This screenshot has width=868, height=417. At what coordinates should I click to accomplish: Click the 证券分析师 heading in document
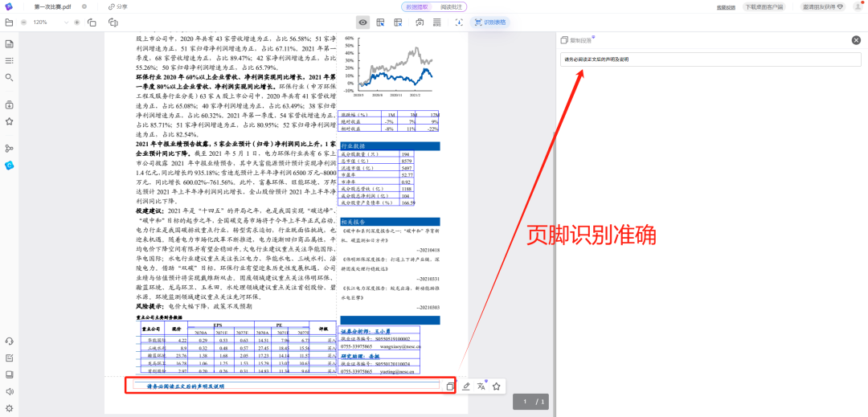[x=366, y=331]
